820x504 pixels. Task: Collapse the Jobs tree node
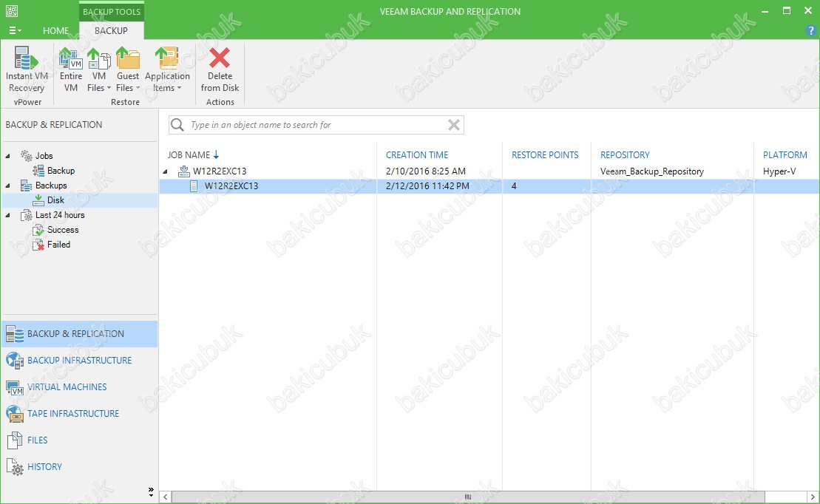(8, 156)
